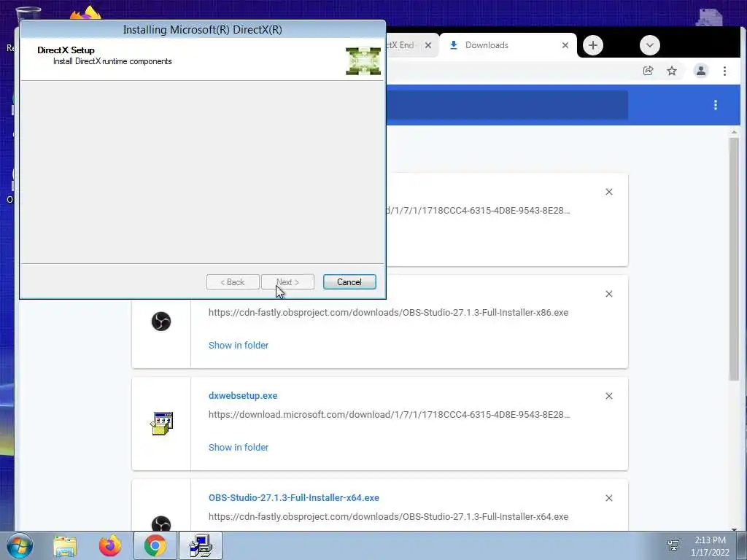
Task: Click the disabled Back button in DirectX Setup
Action: (x=233, y=282)
